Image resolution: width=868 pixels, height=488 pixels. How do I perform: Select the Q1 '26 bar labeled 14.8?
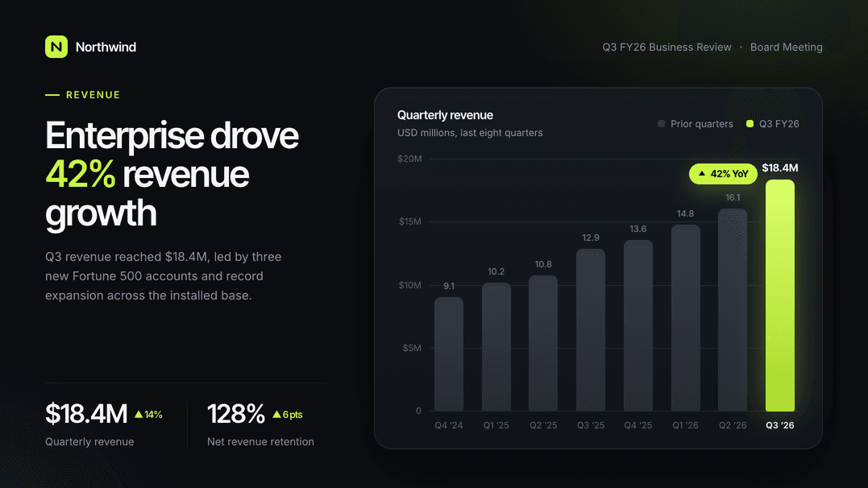coord(685,318)
